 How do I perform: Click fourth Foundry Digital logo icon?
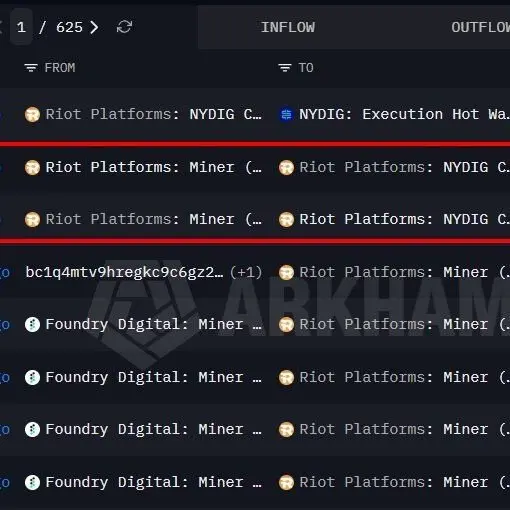(x=32, y=482)
